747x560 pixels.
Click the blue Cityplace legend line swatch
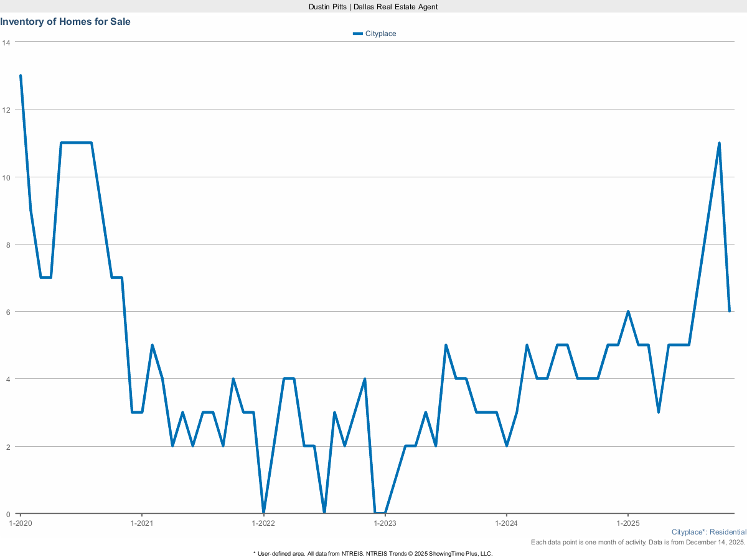point(357,34)
